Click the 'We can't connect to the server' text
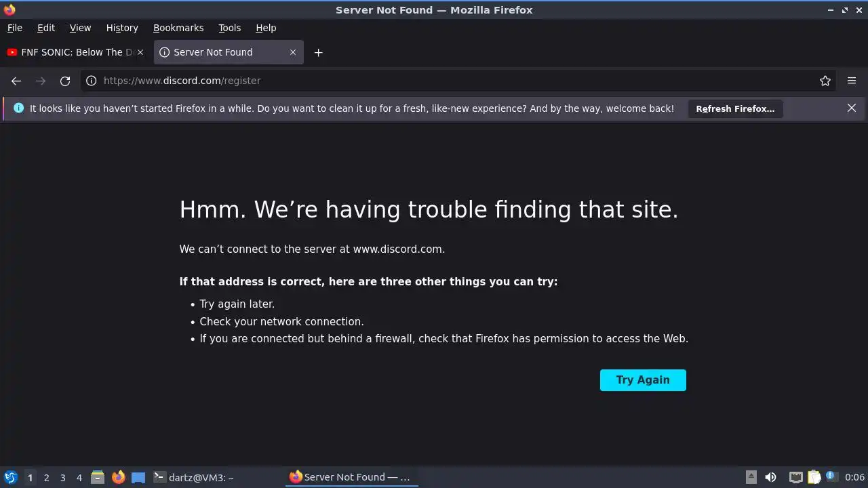The width and height of the screenshot is (868, 488). (x=312, y=249)
